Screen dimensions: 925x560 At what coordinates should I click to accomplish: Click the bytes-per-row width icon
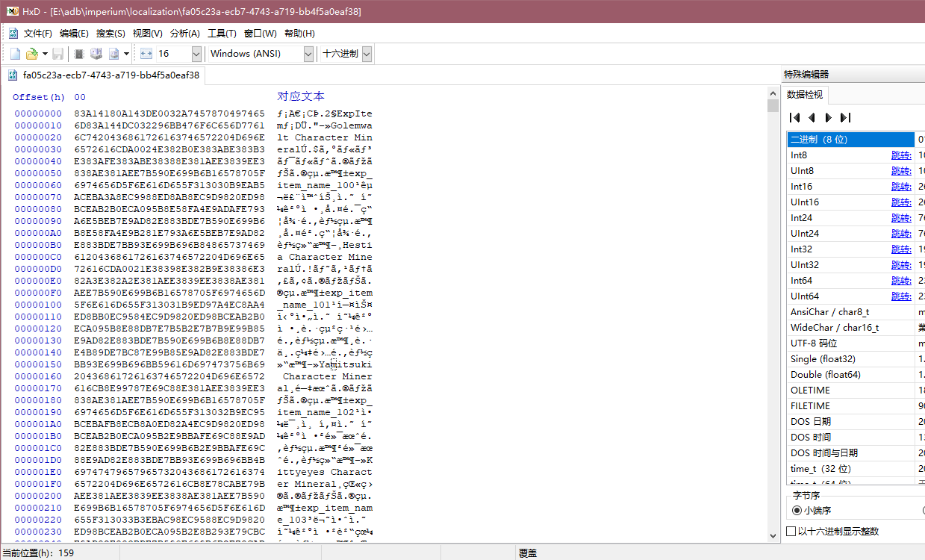[x=146, y=54]
